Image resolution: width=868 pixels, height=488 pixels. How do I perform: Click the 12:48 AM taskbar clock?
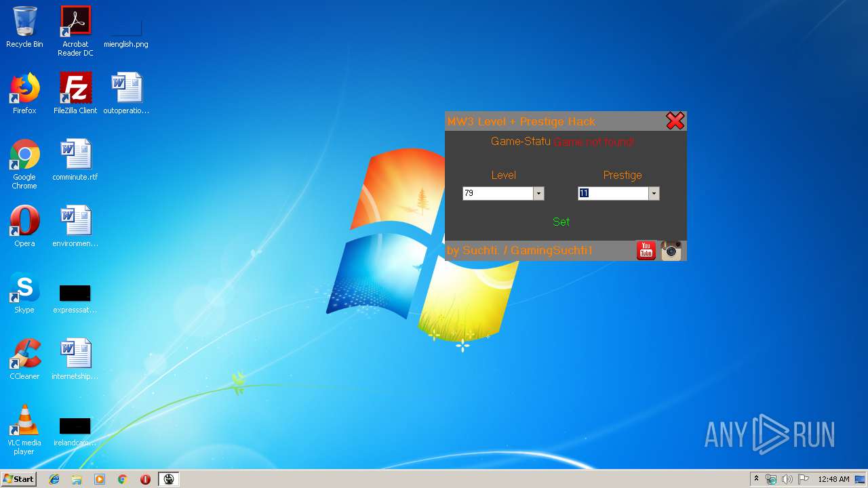[x=833, y=479]
